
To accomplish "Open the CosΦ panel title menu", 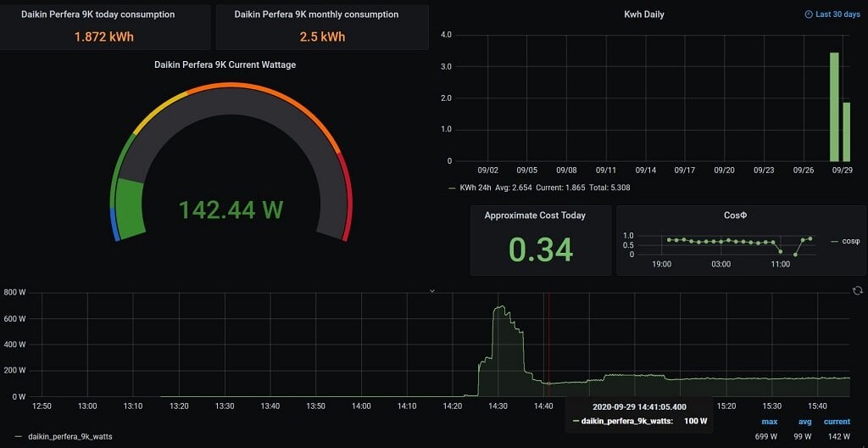I will click(x=735, y=216).
